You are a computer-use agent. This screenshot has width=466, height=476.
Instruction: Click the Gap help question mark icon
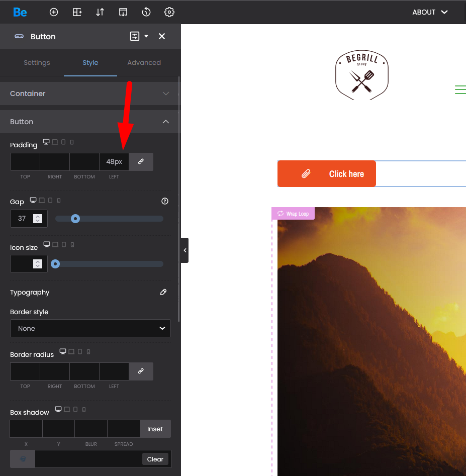pos(165,201)
